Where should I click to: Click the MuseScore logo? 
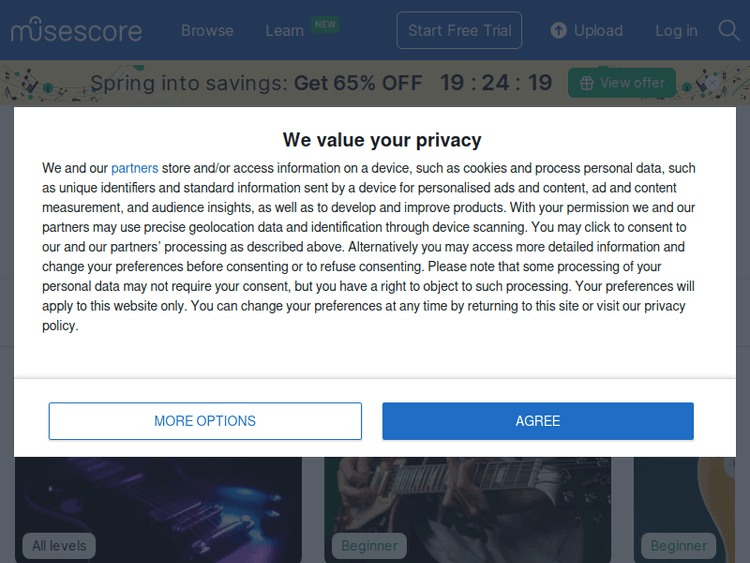click(76, 30)
